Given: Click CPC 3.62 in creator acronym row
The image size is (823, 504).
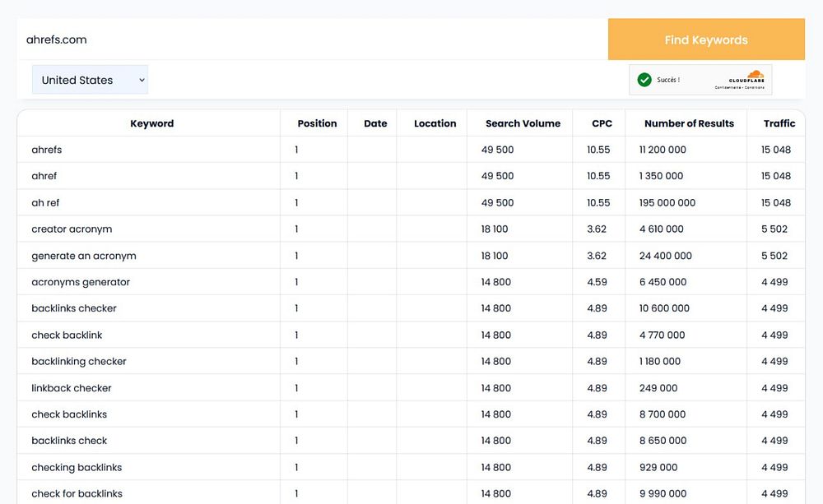Looking at the screenshot, I should (x=596, y=229).
